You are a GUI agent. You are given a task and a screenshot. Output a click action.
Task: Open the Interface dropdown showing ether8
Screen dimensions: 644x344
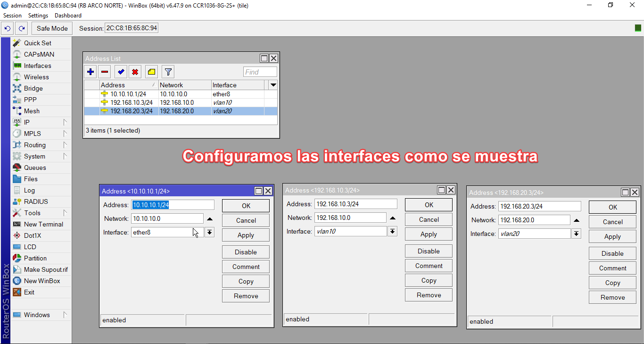point(209,231)
